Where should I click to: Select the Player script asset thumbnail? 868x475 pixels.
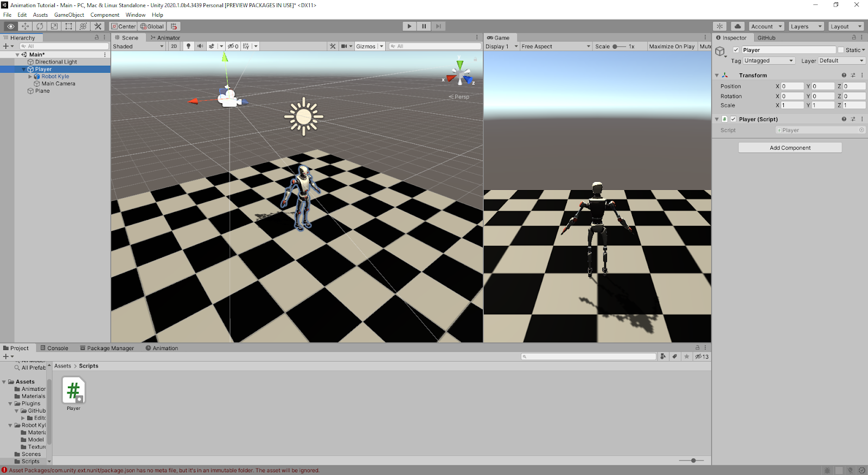point(73,390)
